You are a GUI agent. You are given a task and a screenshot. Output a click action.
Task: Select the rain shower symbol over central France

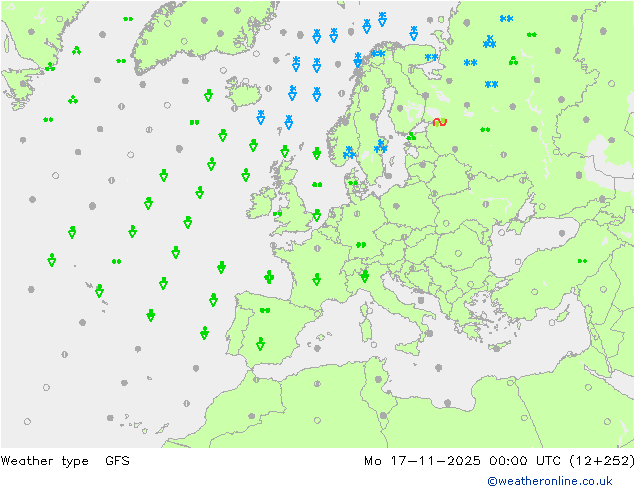click(317, 279)
